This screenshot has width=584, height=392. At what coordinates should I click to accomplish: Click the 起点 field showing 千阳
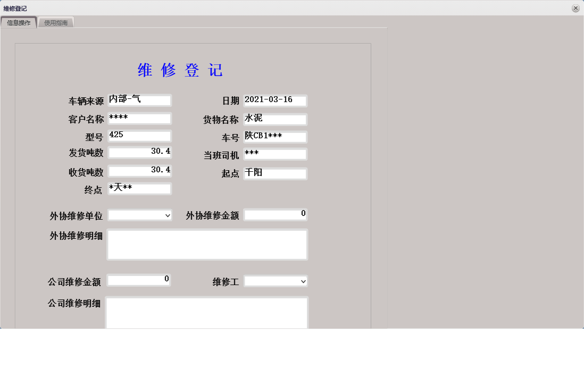[x=275, y=172]
